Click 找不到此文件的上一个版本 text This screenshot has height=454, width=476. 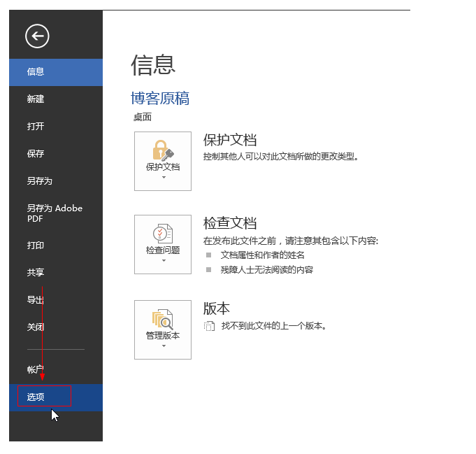tap(274, 326)
